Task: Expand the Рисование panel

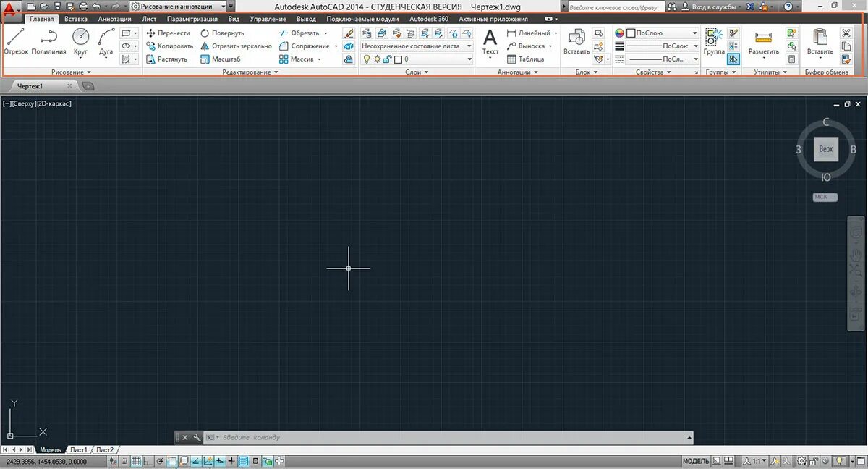Action: [72, 72]
